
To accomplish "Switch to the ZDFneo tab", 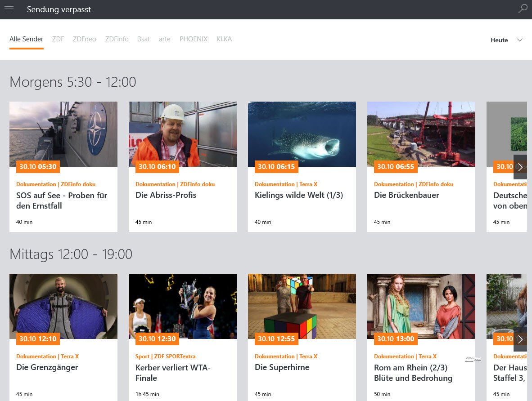I will coord(85,39).
